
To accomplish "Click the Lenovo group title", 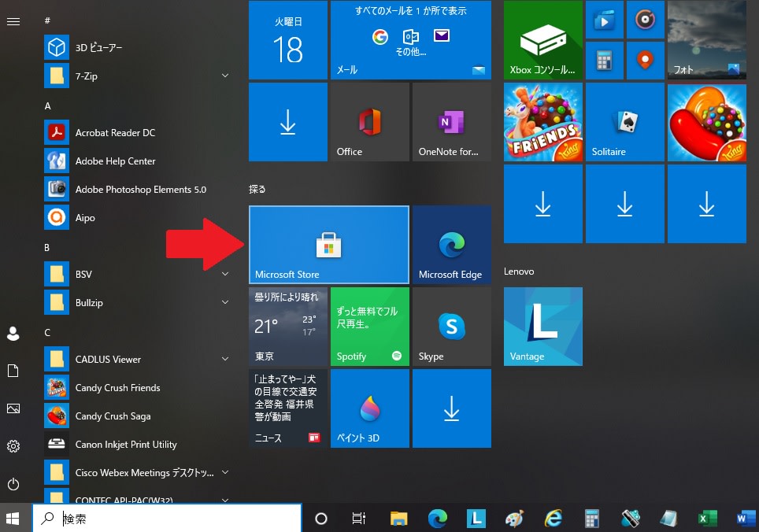I will tap(519, 272).
